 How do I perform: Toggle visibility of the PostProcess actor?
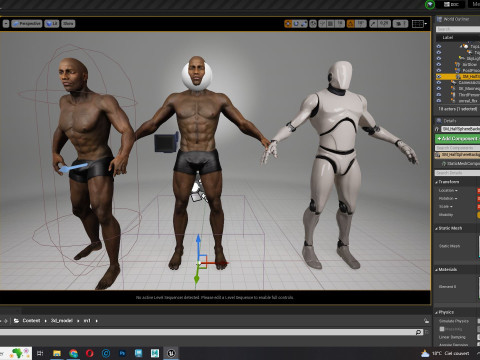click(x=439, y=70)
